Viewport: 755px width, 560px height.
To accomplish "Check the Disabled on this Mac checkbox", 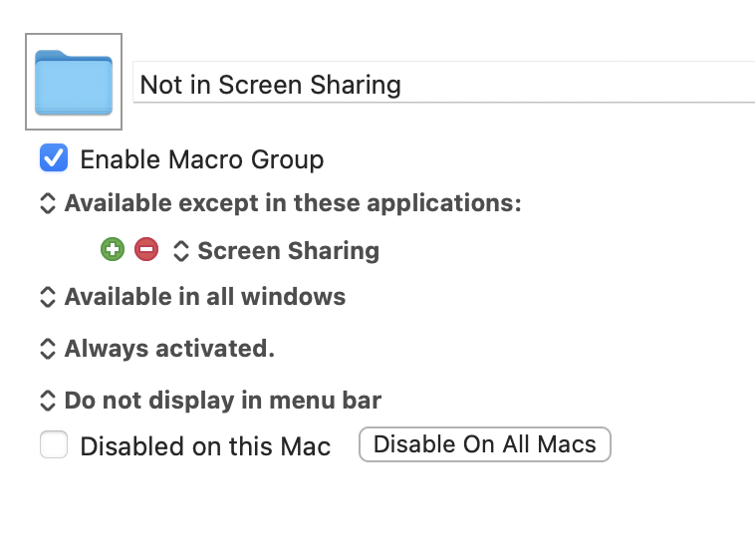I will tap(54, 444).
